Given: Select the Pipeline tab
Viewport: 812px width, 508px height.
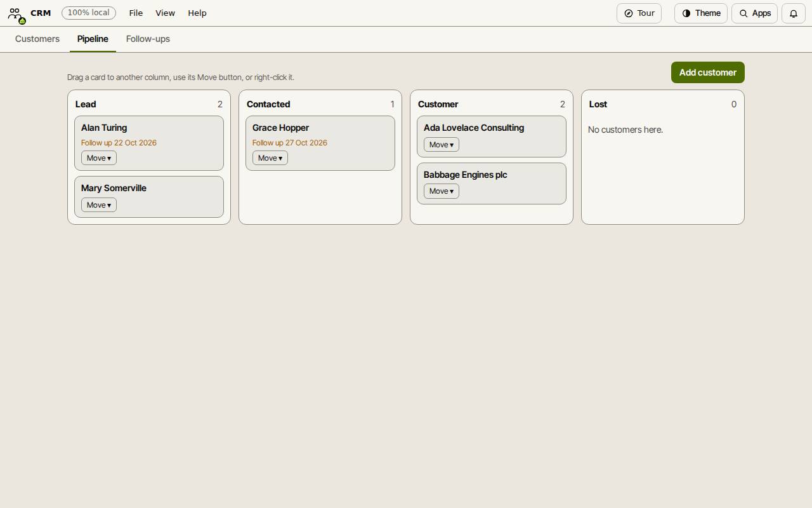Looking at the screenshot, I should 93,39.
